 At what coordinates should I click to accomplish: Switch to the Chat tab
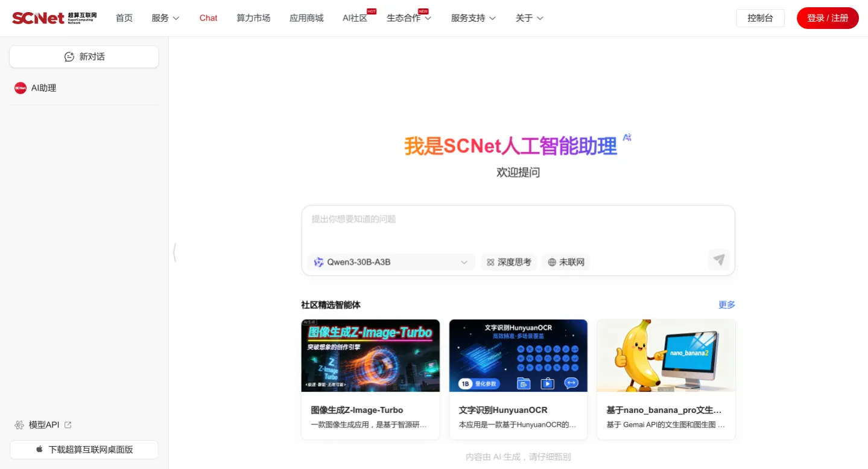point(208,18)
